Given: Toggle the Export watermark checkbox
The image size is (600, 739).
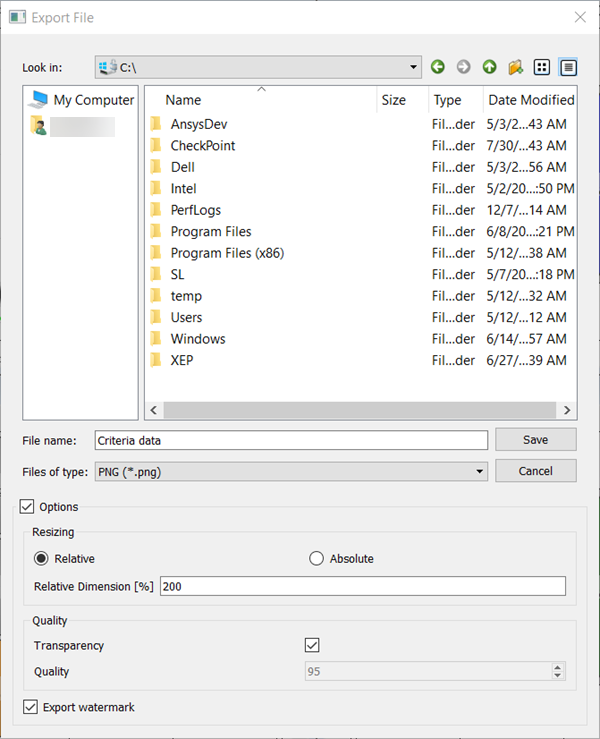Looking at the screenshot, I should click(30, 707).
